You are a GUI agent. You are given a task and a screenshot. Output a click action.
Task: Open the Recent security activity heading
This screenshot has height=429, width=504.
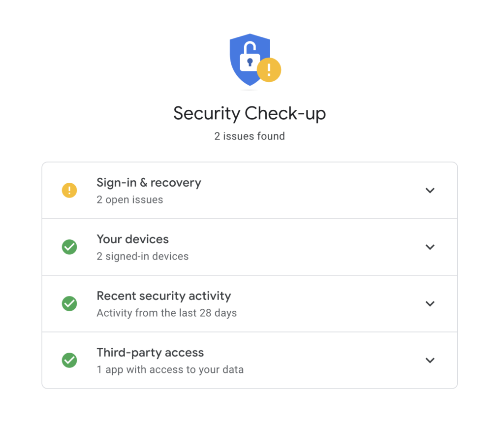click(x=163, y=296)
